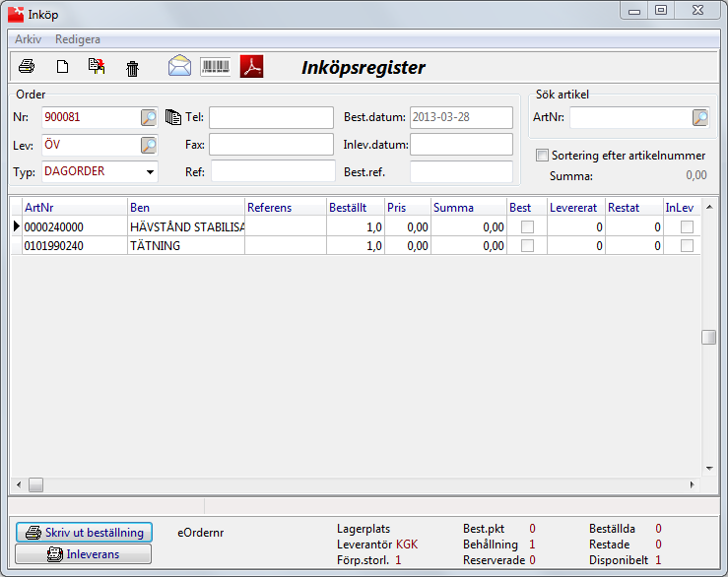Click the Leverantör KGK text
This screenshot has width=728, height=577.
(377, 545)
